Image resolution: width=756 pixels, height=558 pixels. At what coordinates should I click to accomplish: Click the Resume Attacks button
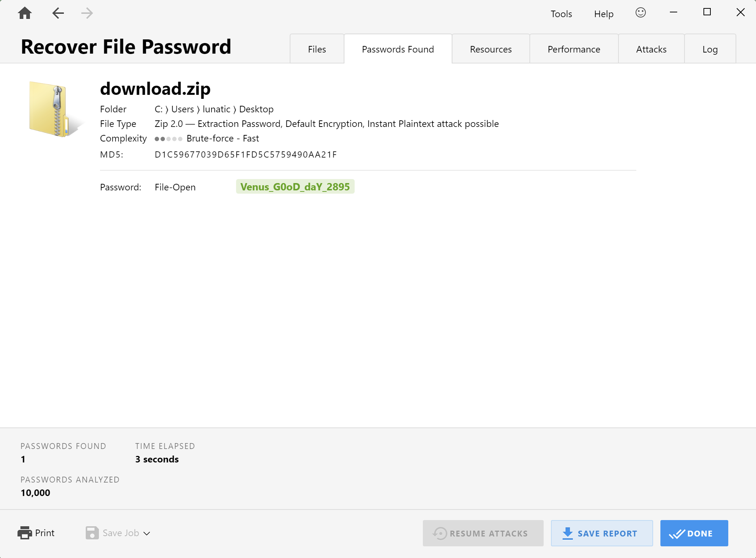click(483, 533)
